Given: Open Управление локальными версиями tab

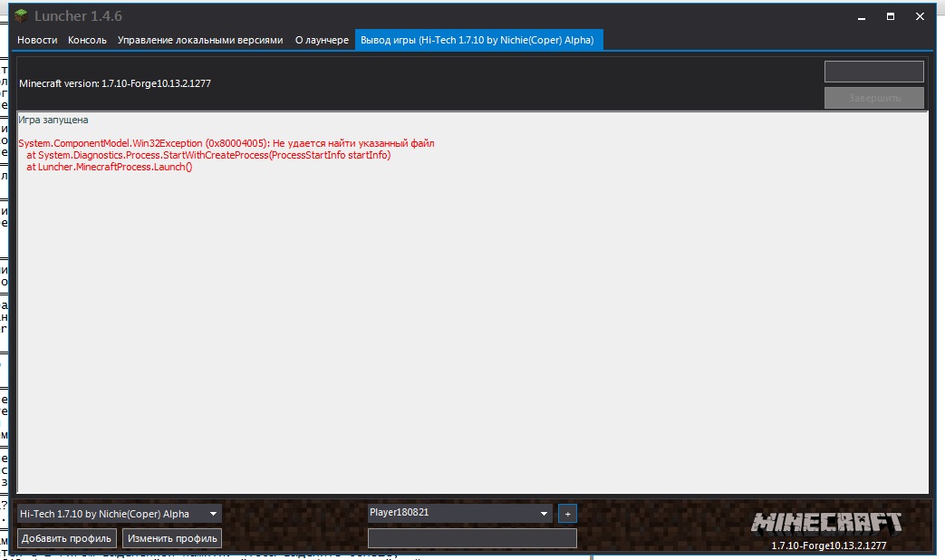Looking at the screenshot, I should [200, 41].
